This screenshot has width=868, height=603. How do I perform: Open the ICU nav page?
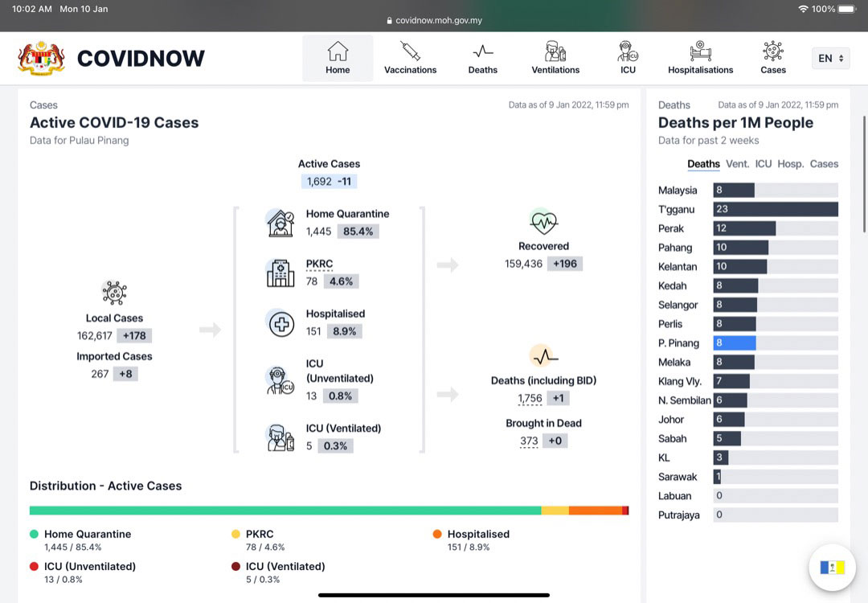pos(628,58)
